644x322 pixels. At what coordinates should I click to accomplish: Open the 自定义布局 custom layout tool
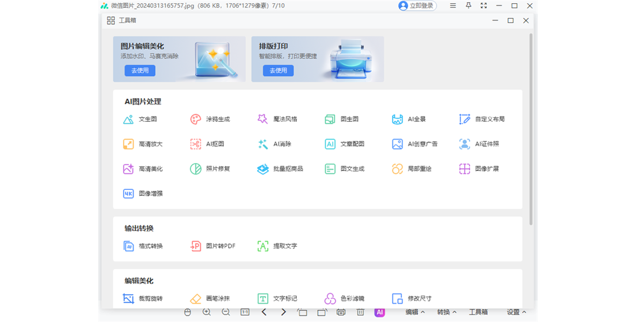coord(482,119)
